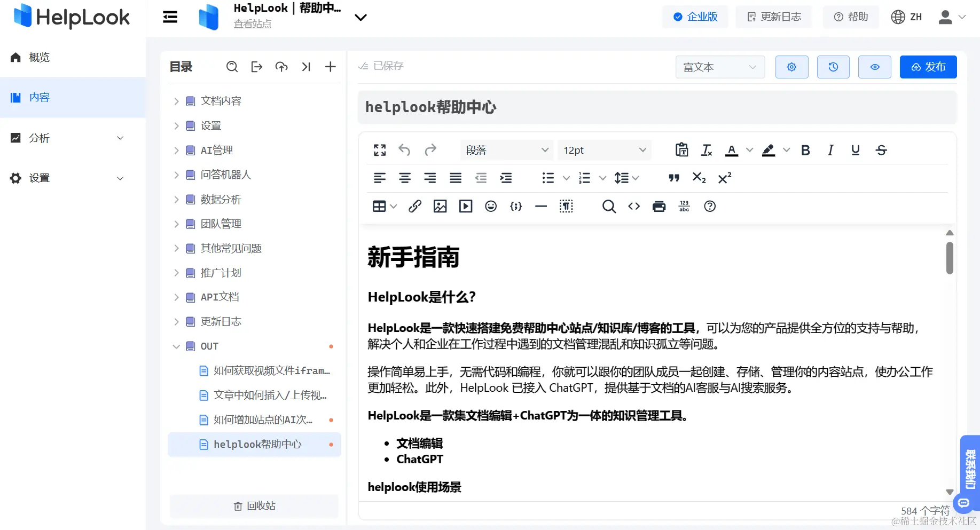Open the insert table menu
Image resolution: width=980 pixels, height=530 pixels.
coord(385,207)
